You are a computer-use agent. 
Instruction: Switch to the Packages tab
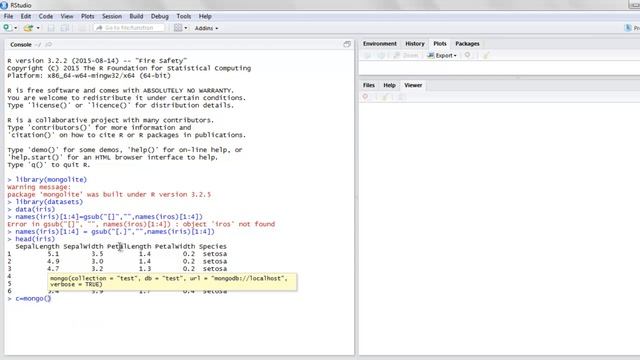(467, 44)
